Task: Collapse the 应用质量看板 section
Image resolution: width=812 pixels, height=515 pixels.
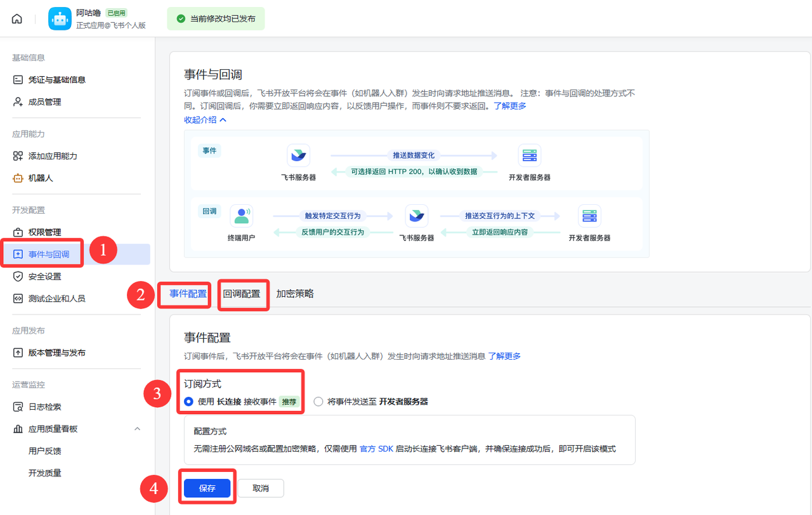Action: point(138,428)
